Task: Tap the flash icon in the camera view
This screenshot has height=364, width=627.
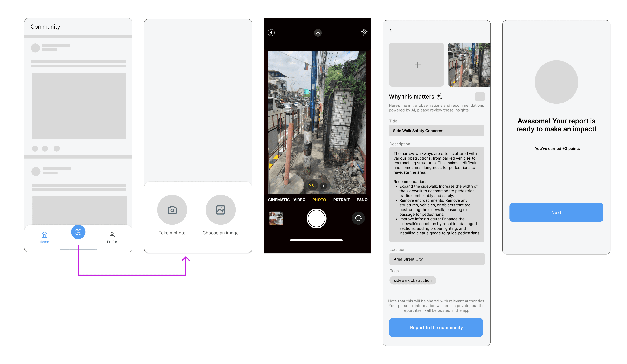Action: [271, 33]
